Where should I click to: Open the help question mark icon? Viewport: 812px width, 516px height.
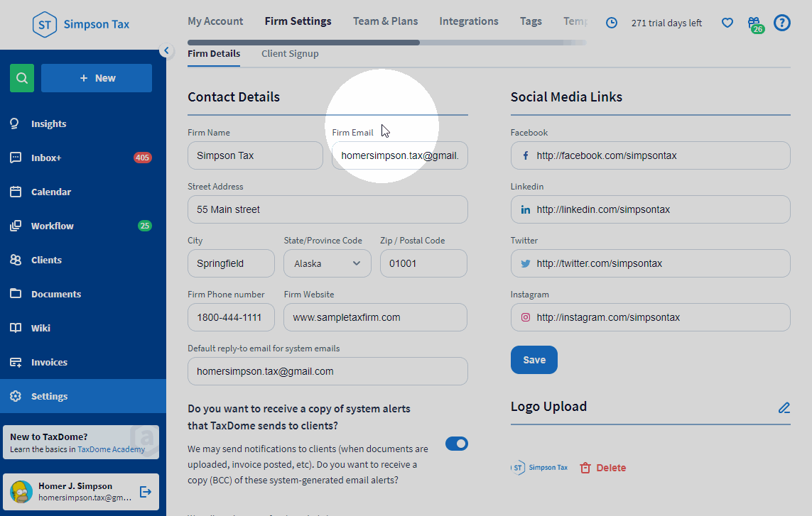pos(782,23)
